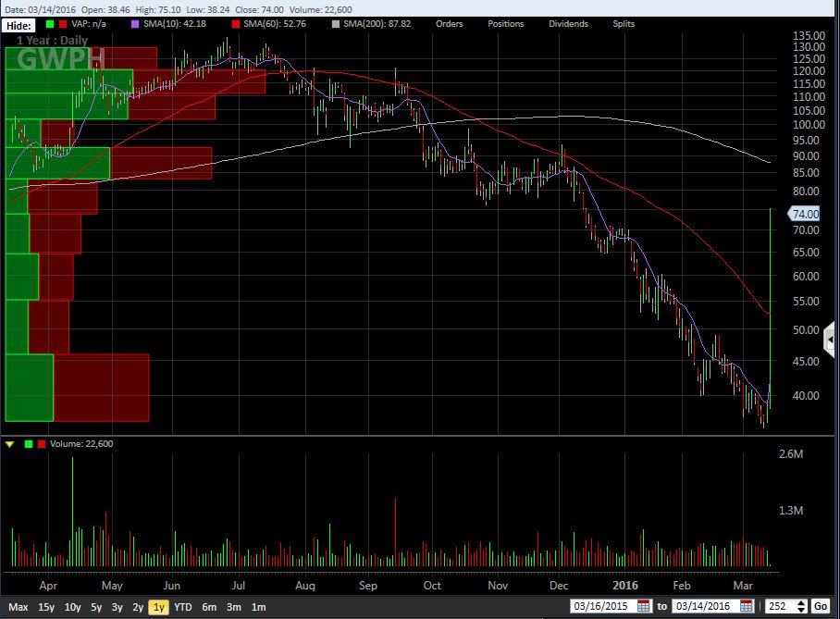This screenshot has height=619, width=840.
Task: Click the start date field 03/16/2015
Action: [x=602, y=607]
